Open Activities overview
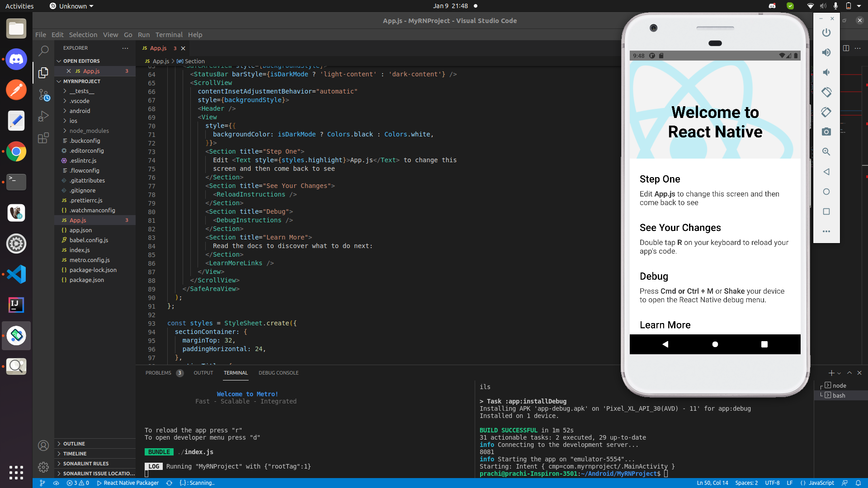This screenshot has height=488, width=868. [x=19, y=6]
